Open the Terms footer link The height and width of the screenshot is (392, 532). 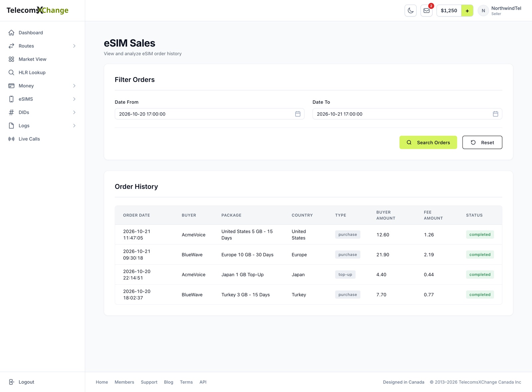pyautogui.click(x=186, y=382)
